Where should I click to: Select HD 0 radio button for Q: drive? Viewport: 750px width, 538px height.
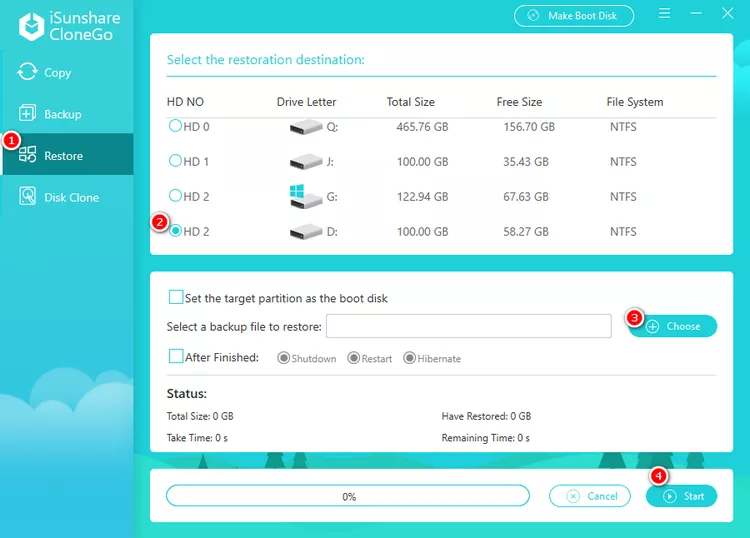(x=175, y=126)
